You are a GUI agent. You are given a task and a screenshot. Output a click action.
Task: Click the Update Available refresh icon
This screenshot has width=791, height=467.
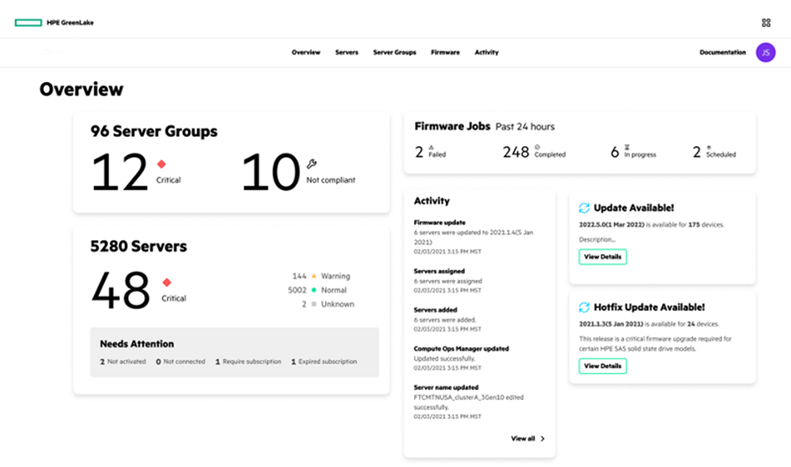[584, 208]
